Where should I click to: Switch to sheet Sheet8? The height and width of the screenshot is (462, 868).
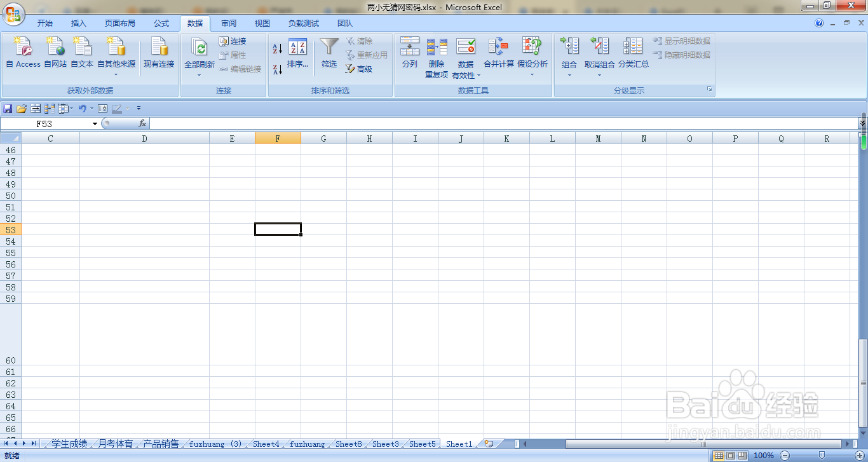(349, 444)
